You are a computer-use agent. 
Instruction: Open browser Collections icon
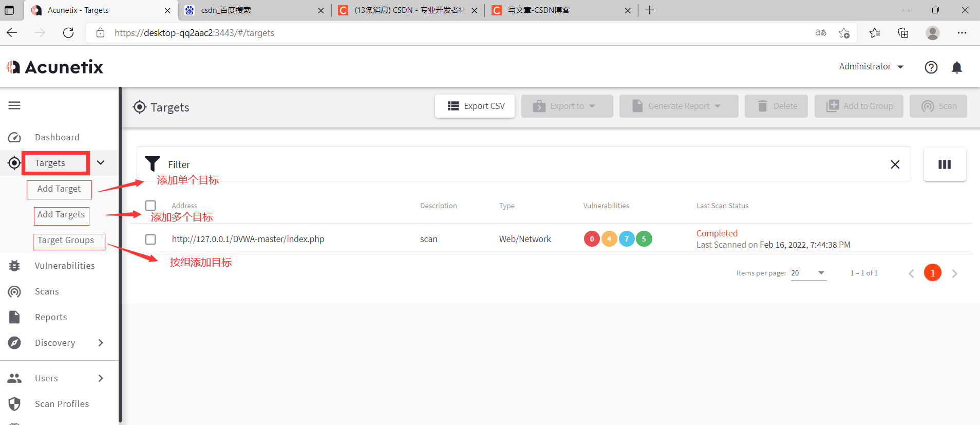pyautogui.click(x=903, y=33)
